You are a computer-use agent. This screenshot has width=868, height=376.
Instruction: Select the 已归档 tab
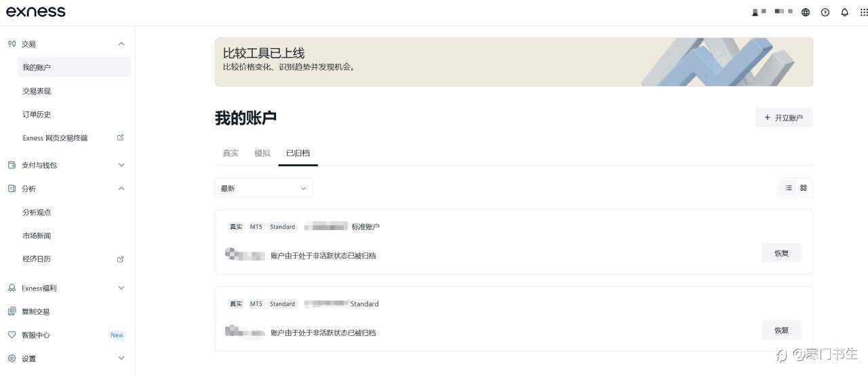point(298,153)
